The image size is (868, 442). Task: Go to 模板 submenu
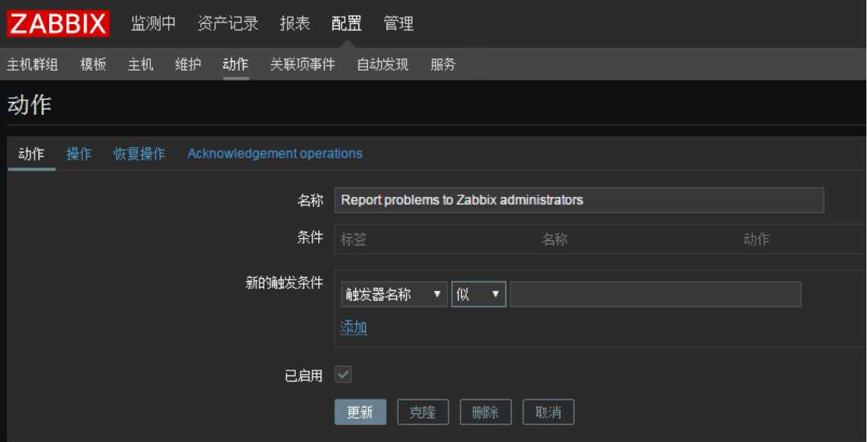93,64
